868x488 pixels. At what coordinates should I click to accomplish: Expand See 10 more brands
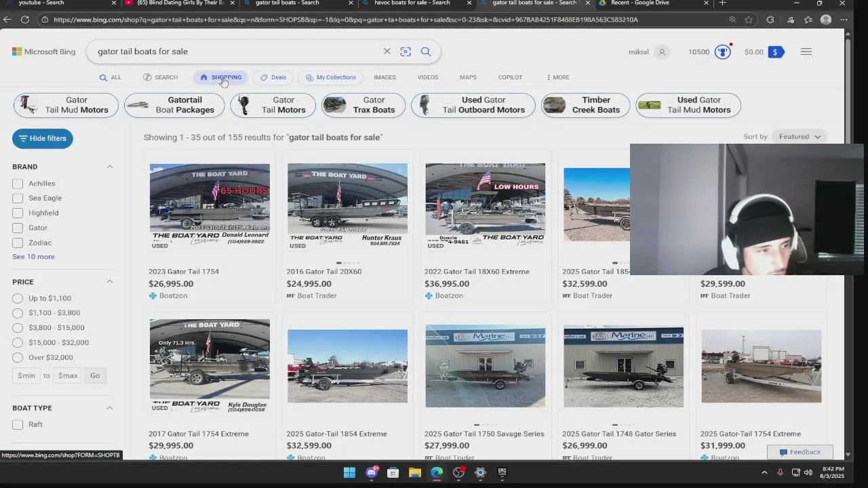[x=33, y=257]
